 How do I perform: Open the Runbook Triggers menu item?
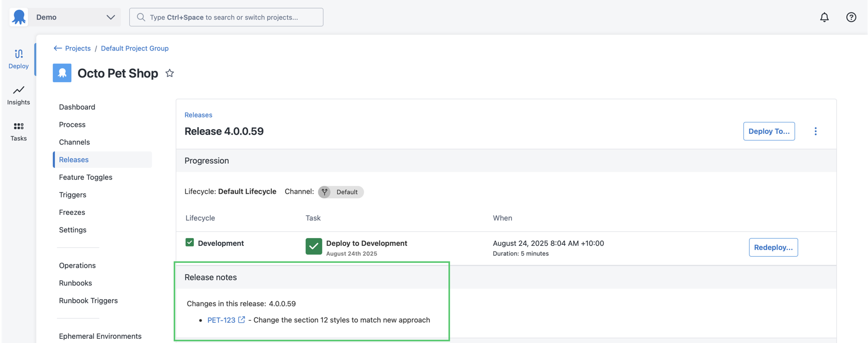(88, 301)
